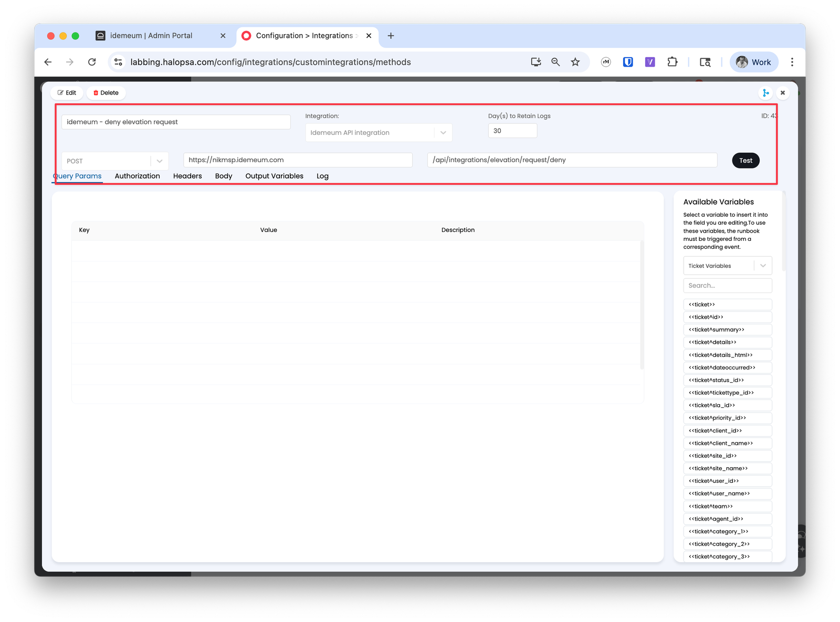
Task: Insert the <<ticket^category_2>> variable
Action: (x=728, y=544)
